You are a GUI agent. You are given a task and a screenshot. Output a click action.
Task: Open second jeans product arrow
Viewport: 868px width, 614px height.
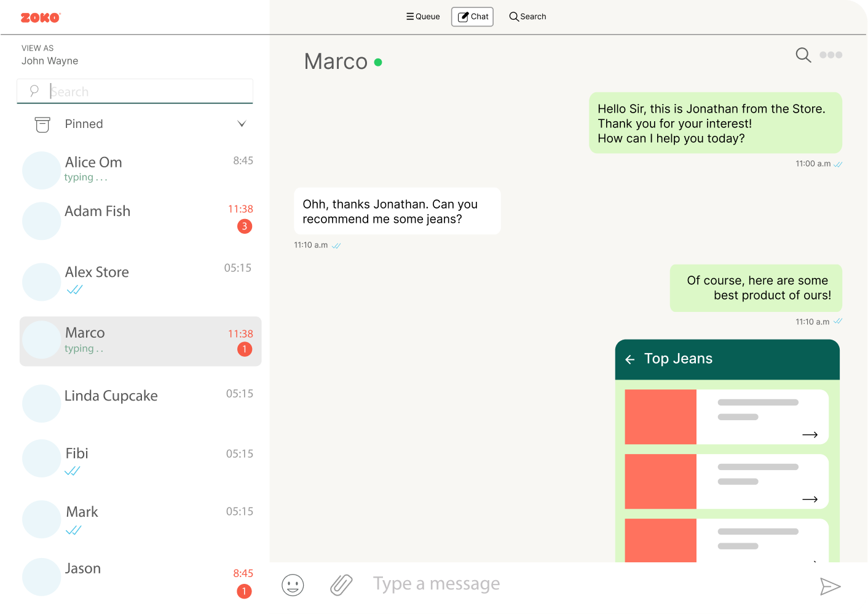(810, 499)
